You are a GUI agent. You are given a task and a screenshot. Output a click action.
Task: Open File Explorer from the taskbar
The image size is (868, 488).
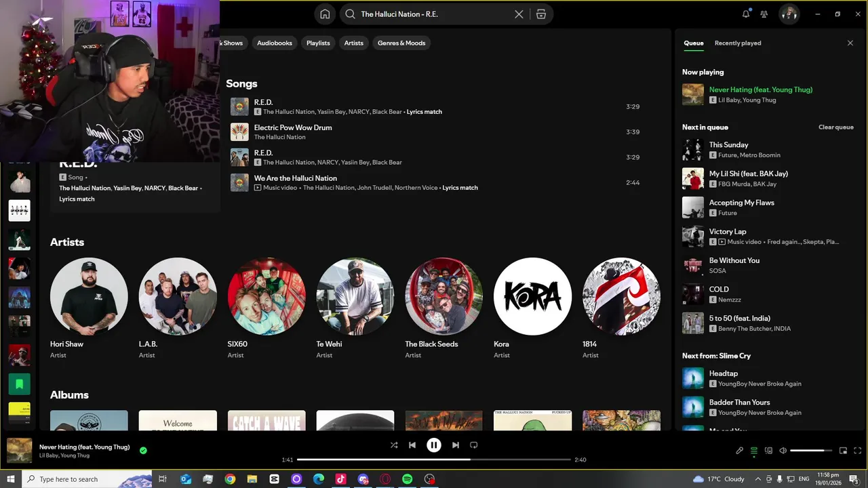point(252,479)
